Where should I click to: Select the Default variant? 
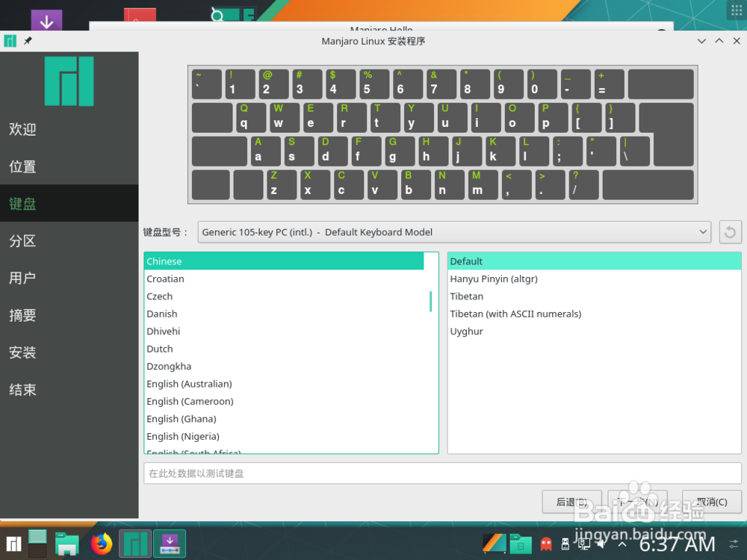(x=594, y=261)
